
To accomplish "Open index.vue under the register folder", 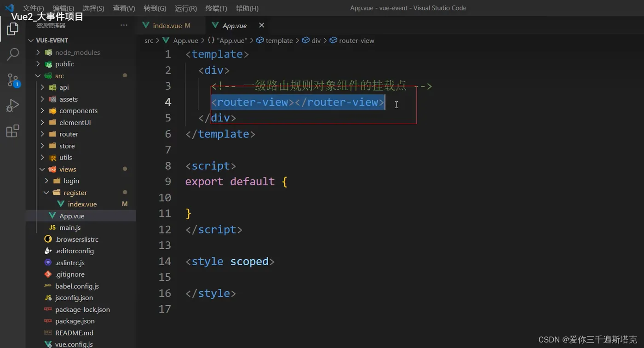I will (x=81, y=204).
